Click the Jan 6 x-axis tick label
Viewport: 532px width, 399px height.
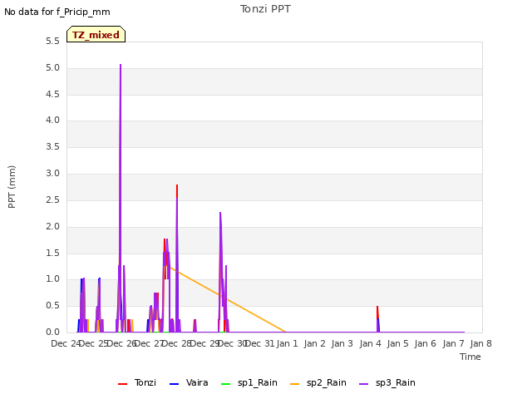point(426,343)
